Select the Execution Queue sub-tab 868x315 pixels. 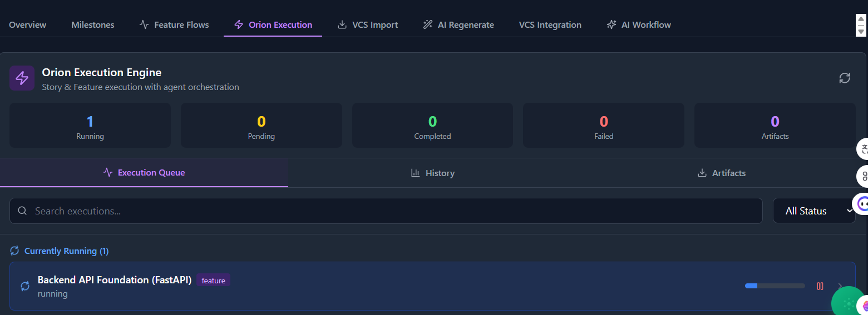[x=144, y=173]
